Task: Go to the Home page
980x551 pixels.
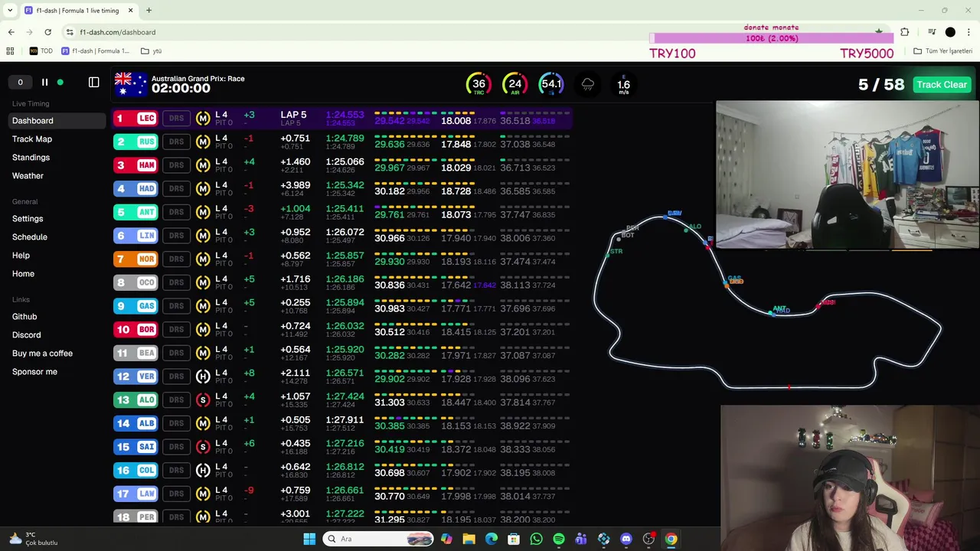Action: [23, 274]
